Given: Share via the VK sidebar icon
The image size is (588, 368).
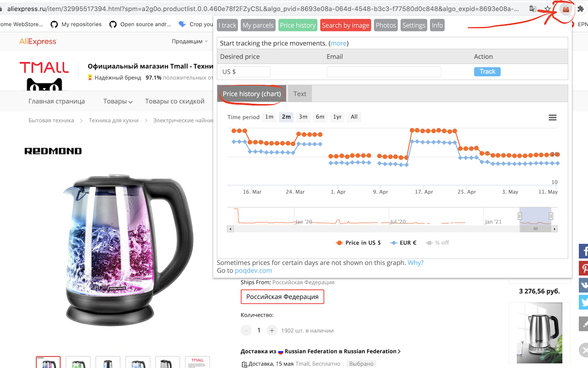Looking at the screenshot, I should tap(584, 285).
